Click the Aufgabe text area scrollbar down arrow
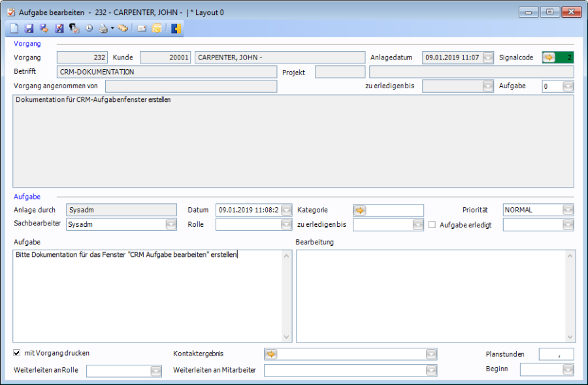This screenshot has width=588, height=385. 286,337
